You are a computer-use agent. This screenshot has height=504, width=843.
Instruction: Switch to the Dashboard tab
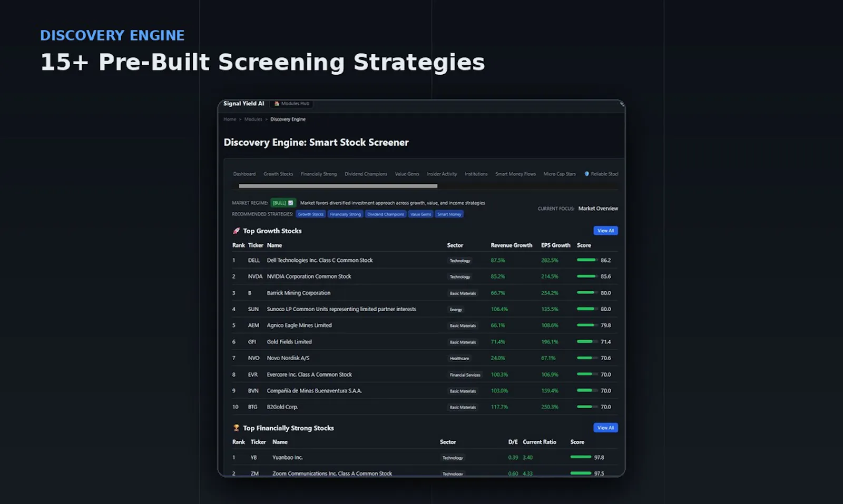point(244,174)
